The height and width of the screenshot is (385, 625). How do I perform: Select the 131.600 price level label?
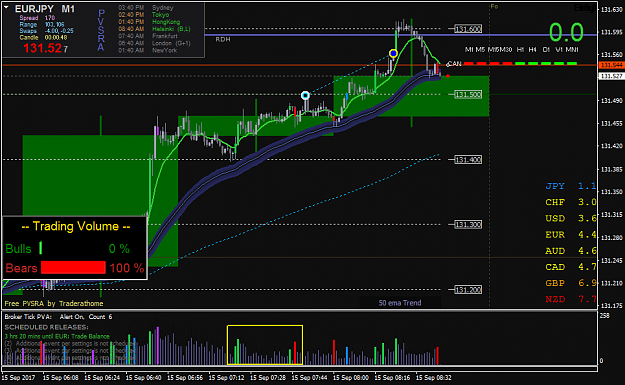(x=468, y=29)
